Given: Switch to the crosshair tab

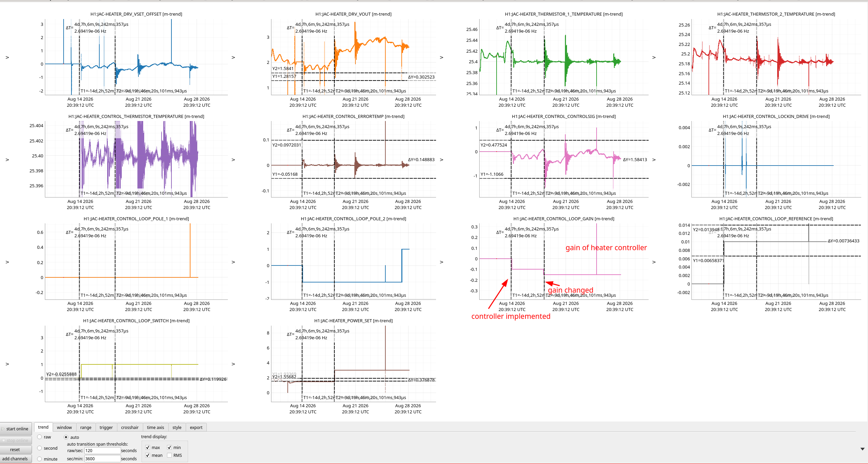Looking at the screenshot, I should [x=130, y=427].
